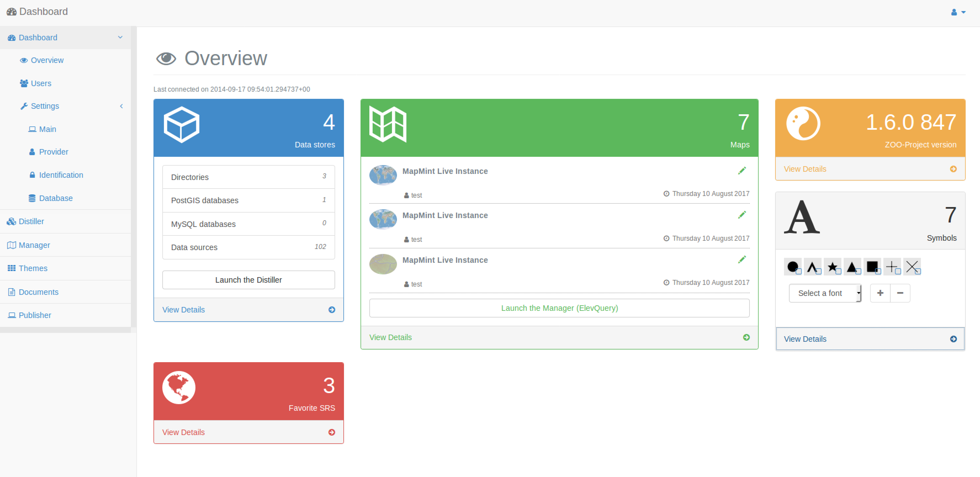
Task: Click the plus crosshair symbol
Action: (892, 267)
